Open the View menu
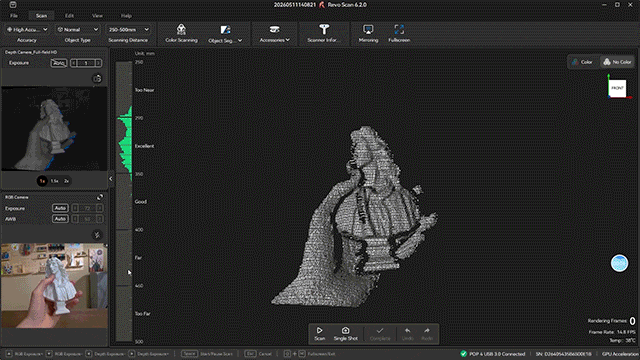The image size is (640, 360). pos(97,16)
